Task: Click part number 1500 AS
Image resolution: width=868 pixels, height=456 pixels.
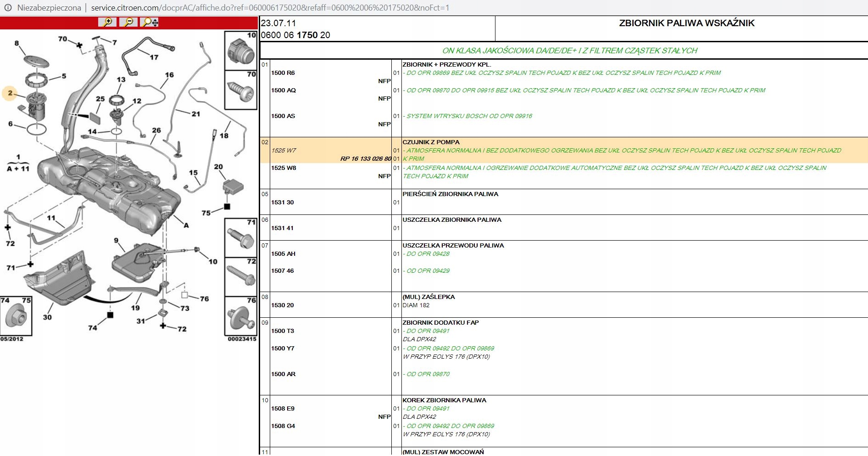Action: tap(283, 116)
